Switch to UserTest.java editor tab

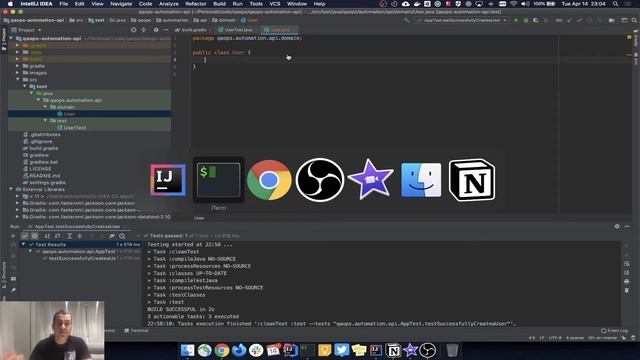point(236,30)
